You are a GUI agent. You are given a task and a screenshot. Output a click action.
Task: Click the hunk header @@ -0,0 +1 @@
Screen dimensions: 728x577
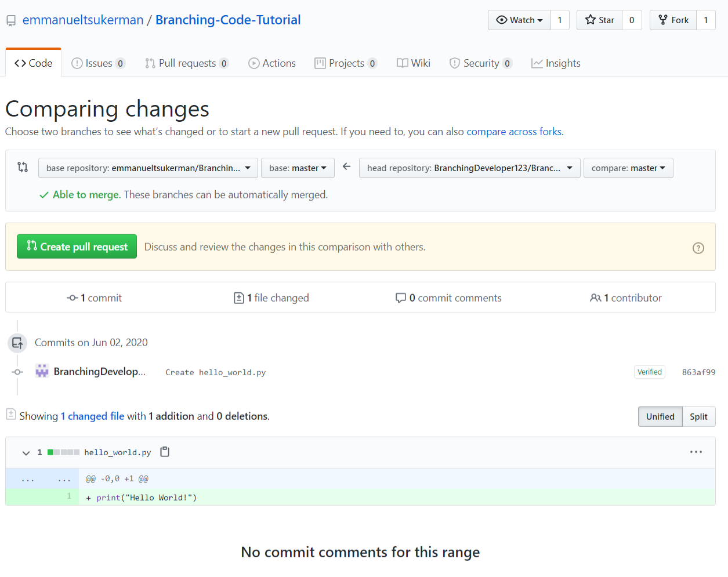[117, 479]
